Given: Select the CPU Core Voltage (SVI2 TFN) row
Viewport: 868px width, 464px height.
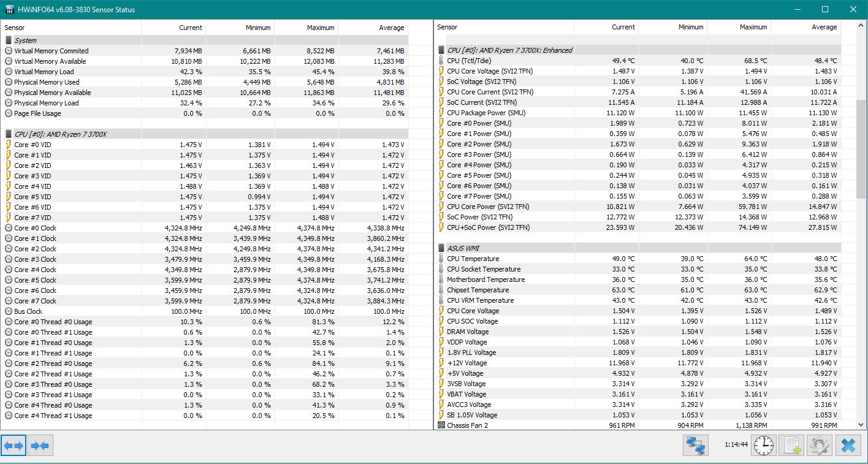Looking at the screenshot, I should tap(638, 71).
